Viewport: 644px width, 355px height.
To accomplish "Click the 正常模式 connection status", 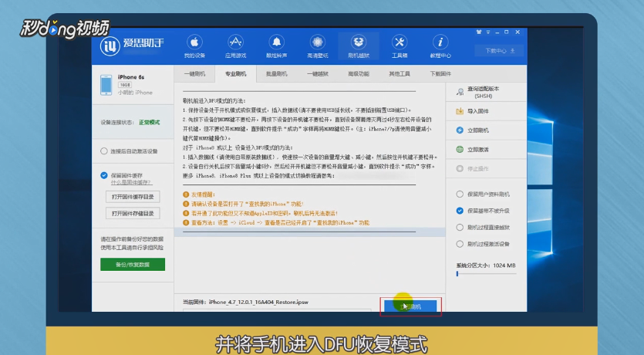I will (149, 123).
